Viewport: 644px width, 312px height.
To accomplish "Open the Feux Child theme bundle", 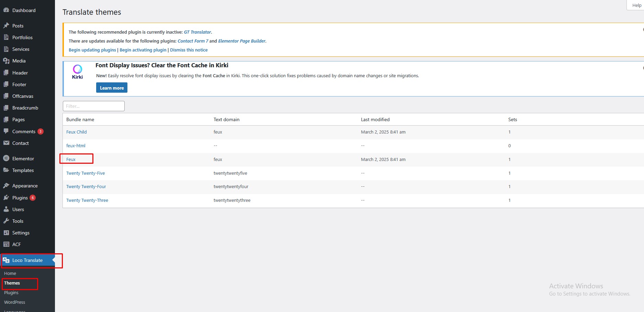I will point(76,132).
